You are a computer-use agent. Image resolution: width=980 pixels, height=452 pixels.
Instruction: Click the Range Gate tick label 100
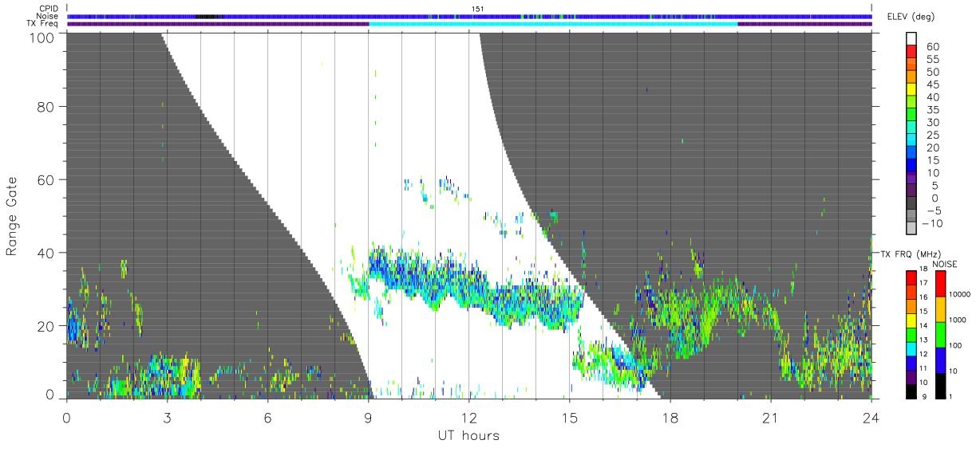point(41,37)
